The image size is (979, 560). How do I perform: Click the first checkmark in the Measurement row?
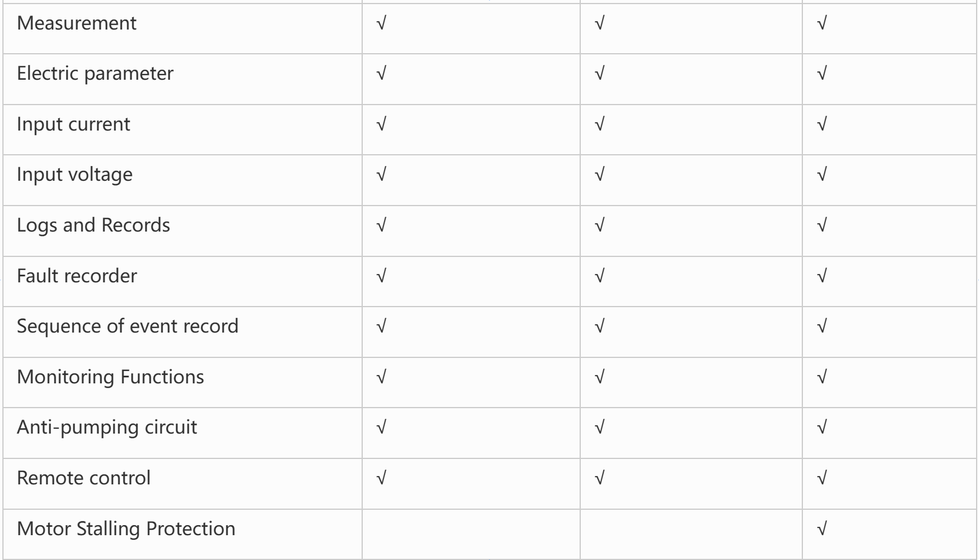[381, 24]
